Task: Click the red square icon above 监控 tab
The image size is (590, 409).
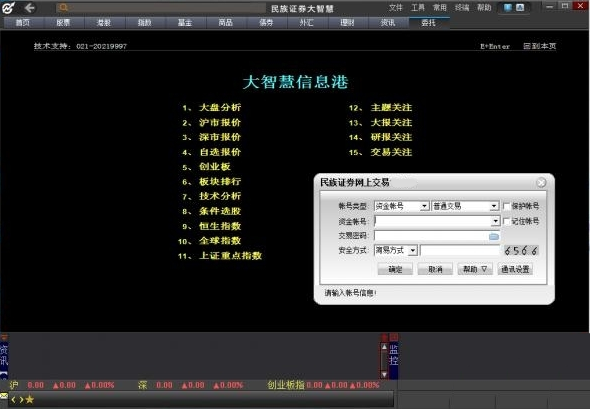Action: pos(394,337)
